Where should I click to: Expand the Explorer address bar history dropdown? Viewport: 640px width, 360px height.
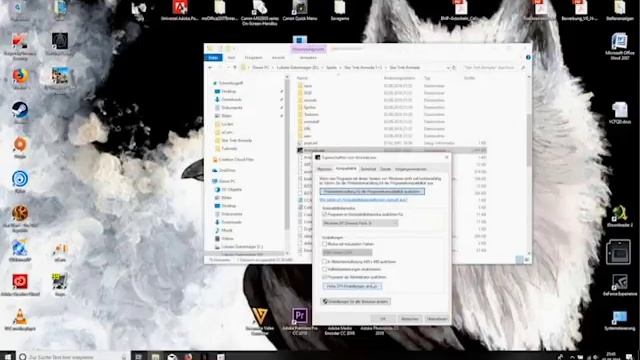coord(448,67)
